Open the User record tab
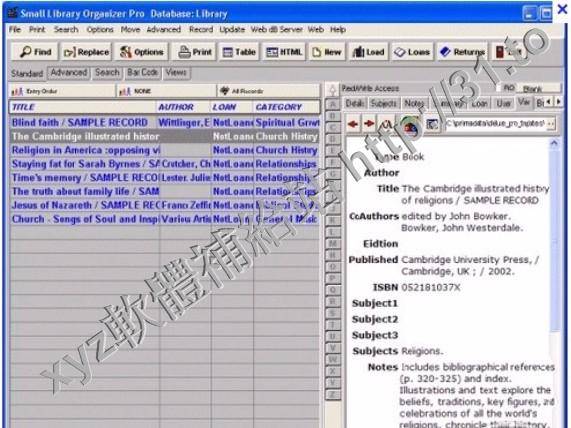Screen dimensions: 571x428 point(504,103)
